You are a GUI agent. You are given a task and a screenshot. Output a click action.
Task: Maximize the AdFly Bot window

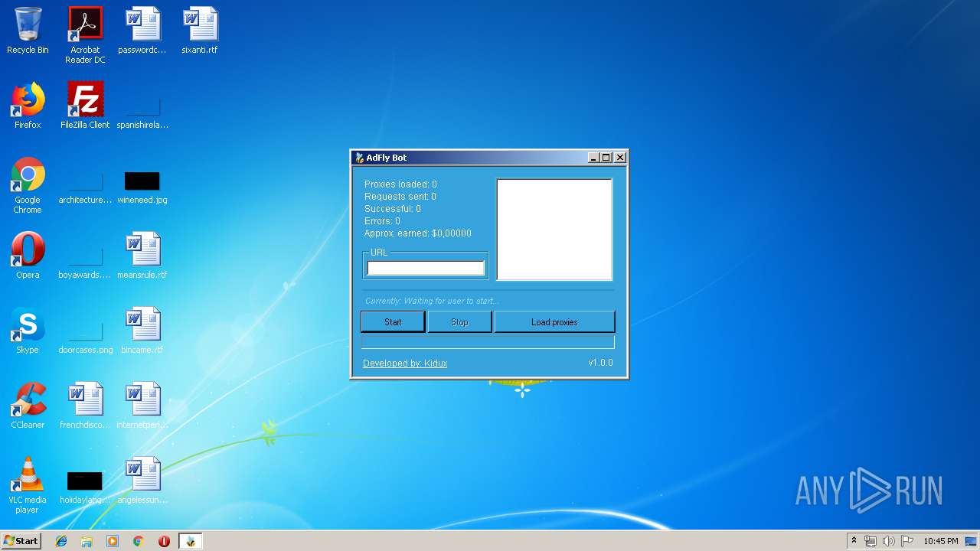click(x=606, y=158)
